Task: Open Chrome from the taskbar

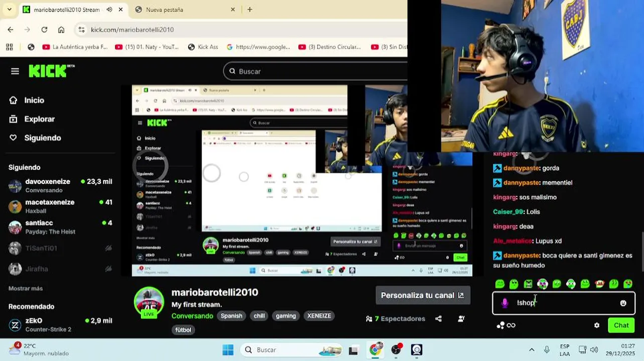Action: pos(375,350)
